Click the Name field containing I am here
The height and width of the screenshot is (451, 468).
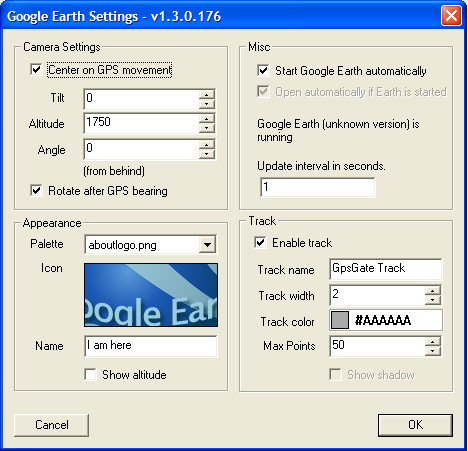[151, 346]
